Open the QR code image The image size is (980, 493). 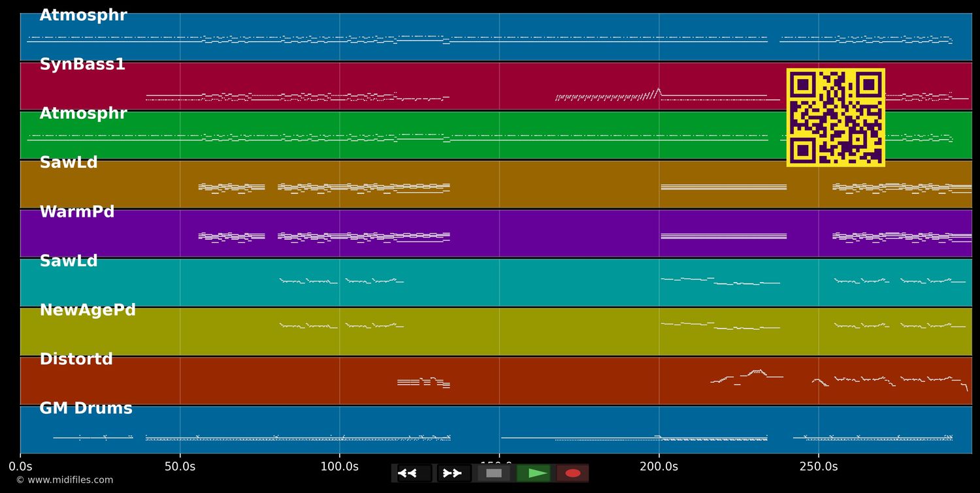point(836,118)
